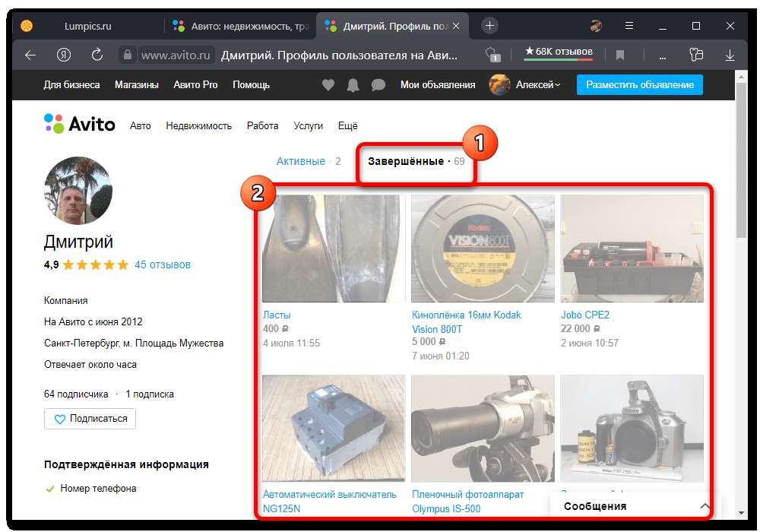Click Алексей's avatar in the header
This screenshot has width=760, height=532.
coord(499,85)
